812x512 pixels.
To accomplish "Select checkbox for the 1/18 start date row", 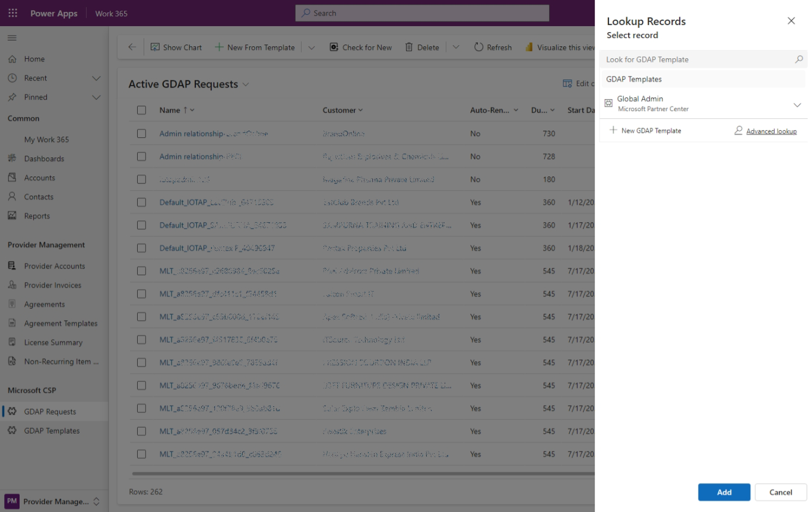I will click(x=141, y=248).
